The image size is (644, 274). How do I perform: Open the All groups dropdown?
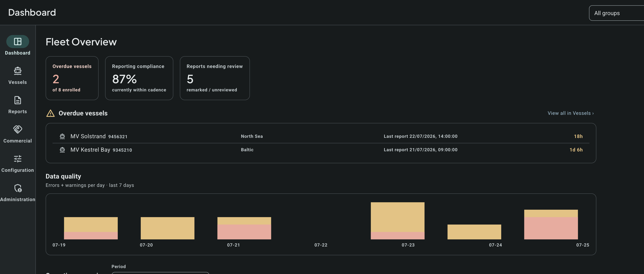pos(616,13)
